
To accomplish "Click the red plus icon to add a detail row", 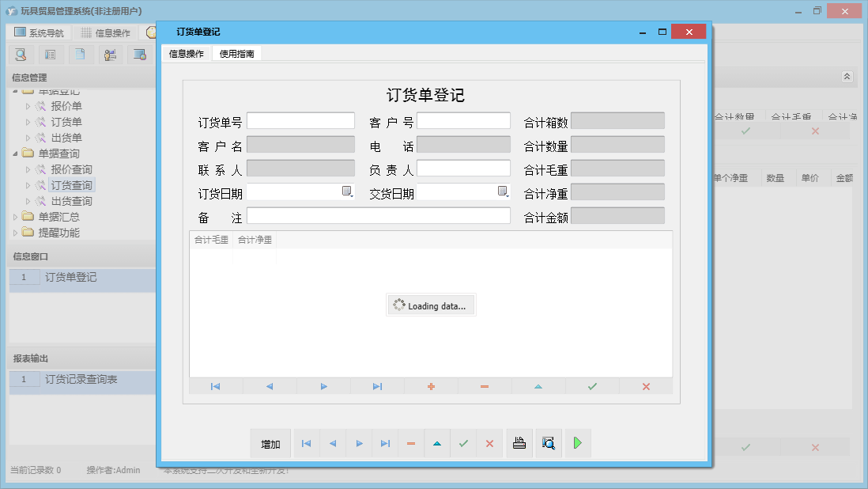I will tap(431, 386).
